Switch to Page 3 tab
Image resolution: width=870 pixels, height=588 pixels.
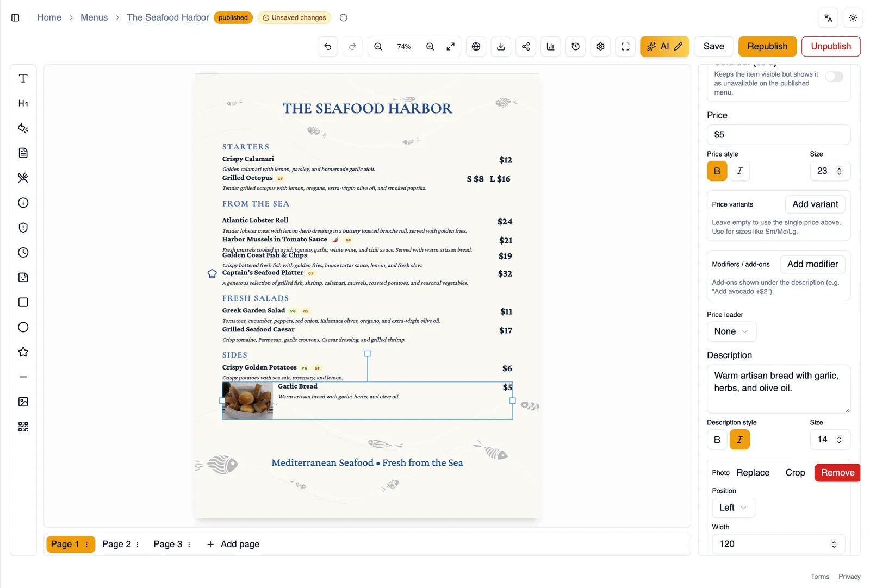pyautogui.click(x=167, y=544)
